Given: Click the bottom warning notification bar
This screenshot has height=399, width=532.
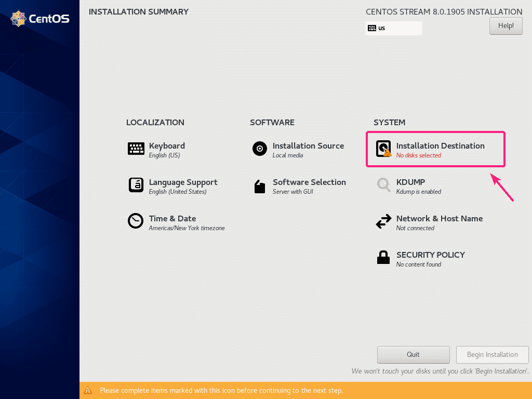Looking at the screenshot, I should pyautogui.click(x=266, y=390).
